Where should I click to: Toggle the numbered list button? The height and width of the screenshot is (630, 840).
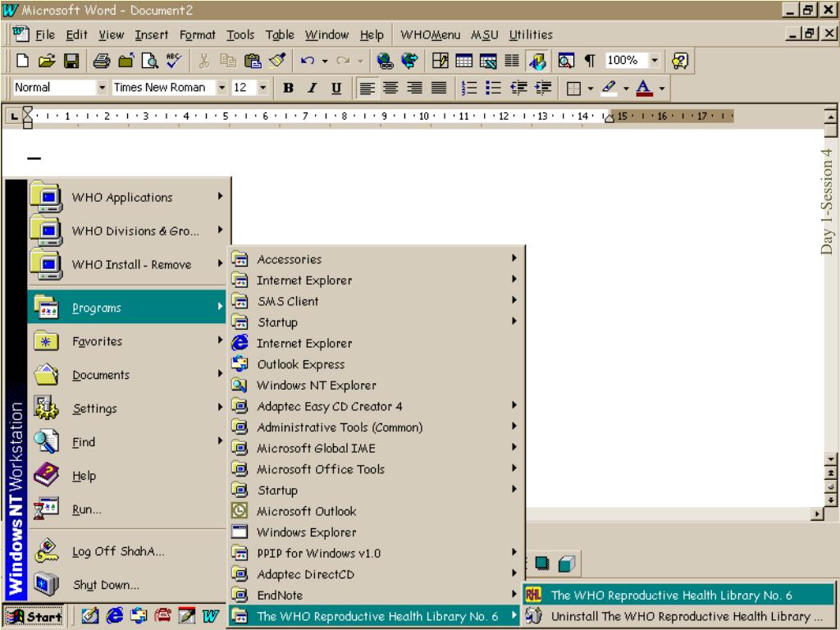pos(470,88)
